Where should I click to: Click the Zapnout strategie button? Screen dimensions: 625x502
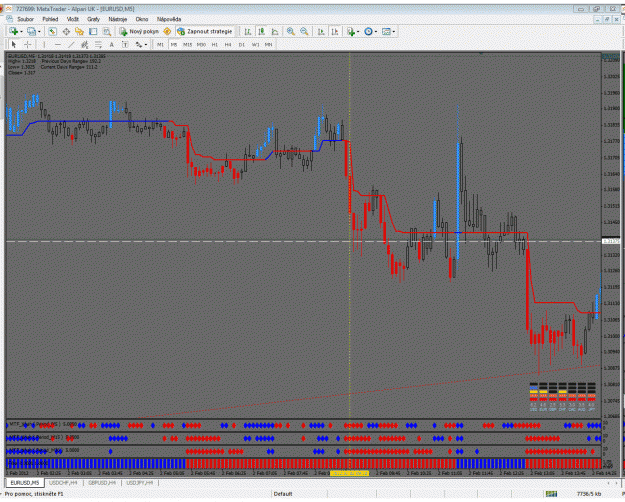pos(205,31)
